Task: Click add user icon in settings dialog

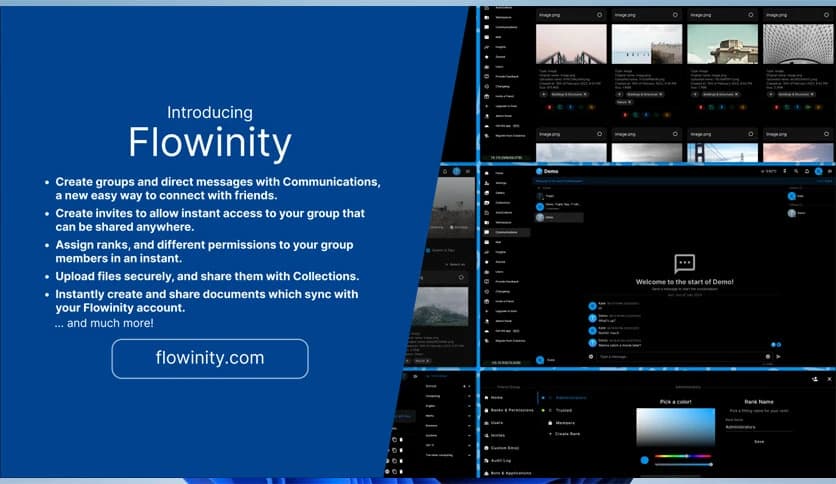Action: [x=816, y=379]
